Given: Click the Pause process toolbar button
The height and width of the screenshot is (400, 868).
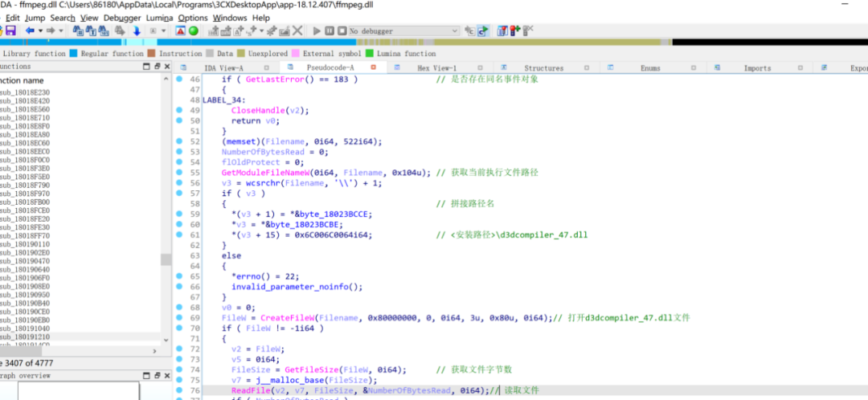Looking at the screenshot, I should pyautogui.click(x=330, y=31).
